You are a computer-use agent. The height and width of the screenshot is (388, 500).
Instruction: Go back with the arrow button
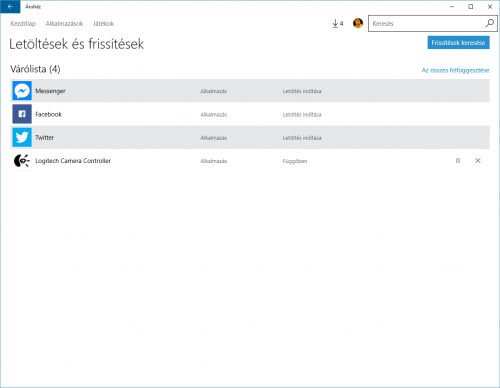(10, 7)
